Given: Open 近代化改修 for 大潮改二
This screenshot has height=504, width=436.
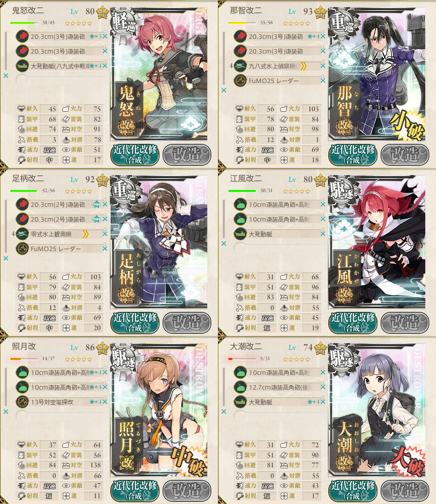Looking at the screenshot, I should coord(353,490).
